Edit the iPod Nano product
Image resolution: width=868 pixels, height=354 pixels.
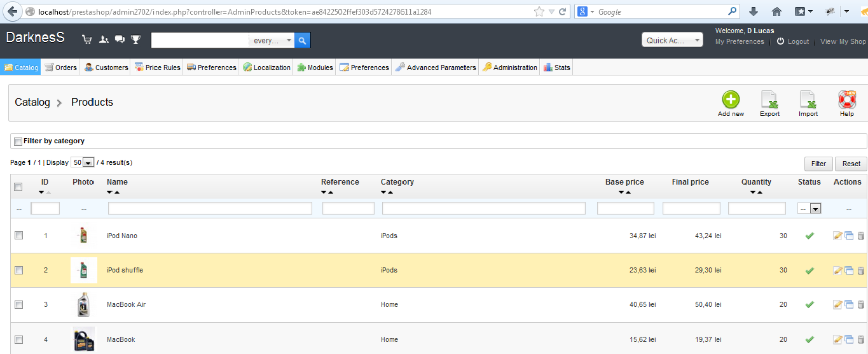[x=837, y=236]
